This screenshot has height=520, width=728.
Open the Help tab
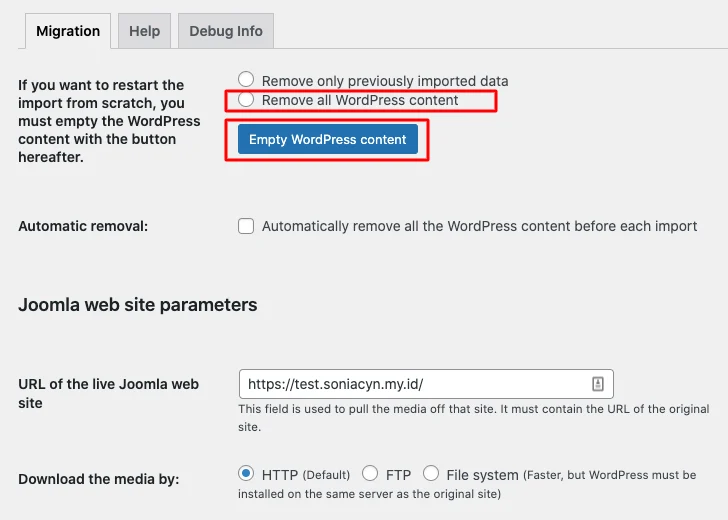(144, 31)
